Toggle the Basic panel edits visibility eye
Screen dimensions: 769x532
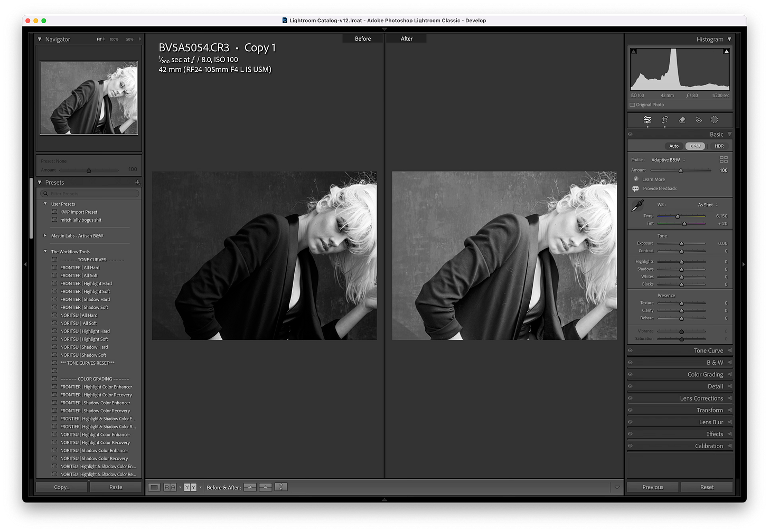tap(630, 134)
